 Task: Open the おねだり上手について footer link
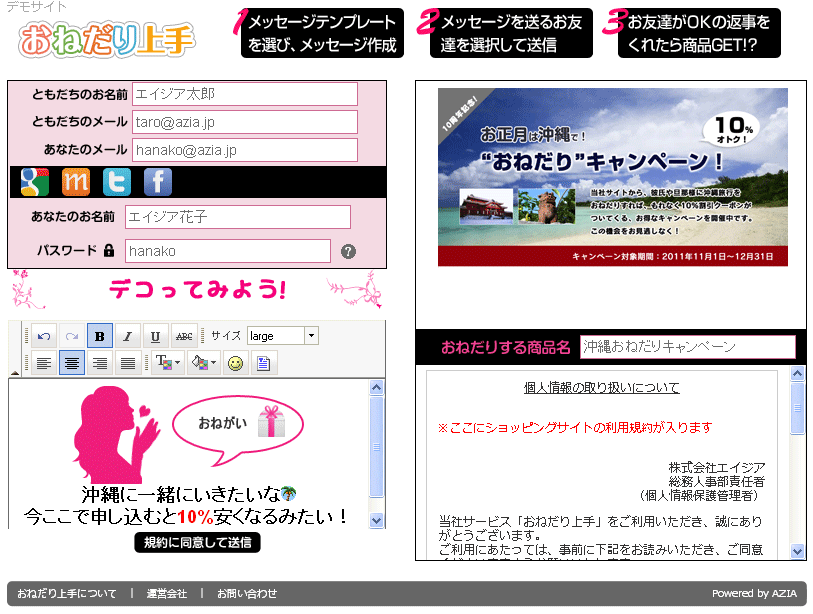[66, 594]
